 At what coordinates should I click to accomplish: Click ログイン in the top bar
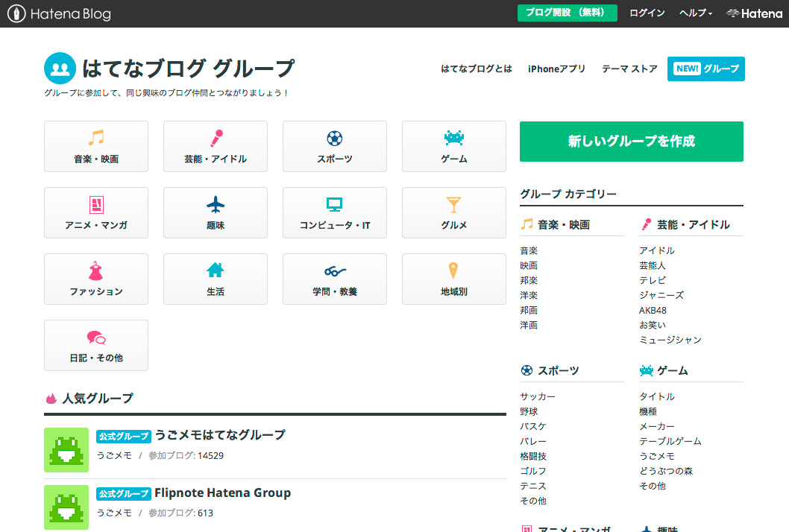click(647, 13)
